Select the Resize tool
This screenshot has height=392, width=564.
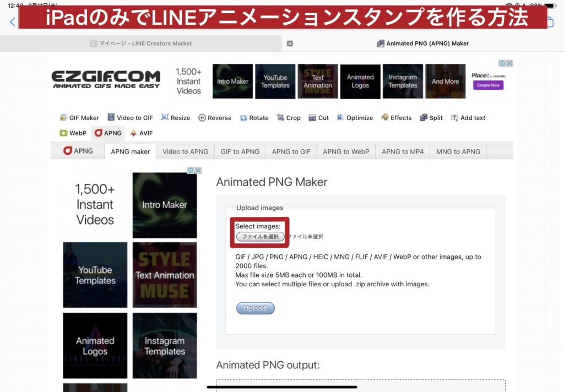[x=176, y=118]
